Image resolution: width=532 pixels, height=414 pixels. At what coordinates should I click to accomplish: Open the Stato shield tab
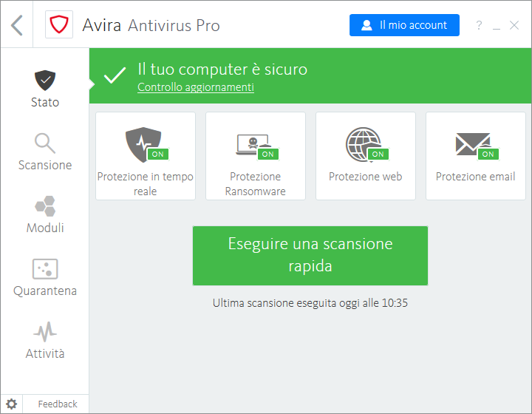point(45,89)
